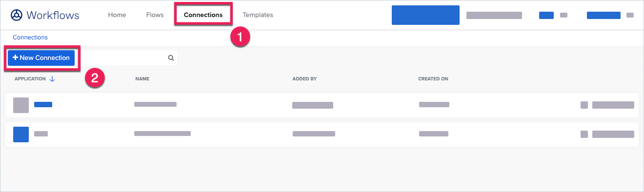The width and height of the screenshot is (644, 192).
Task: Sort by Application using the arrow
Action: click(x=52, y=79)
